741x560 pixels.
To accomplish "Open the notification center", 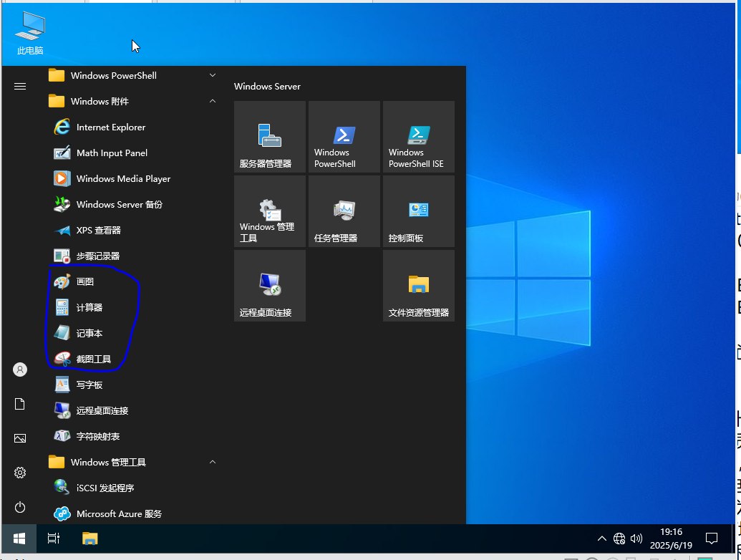I will point(711,539).
